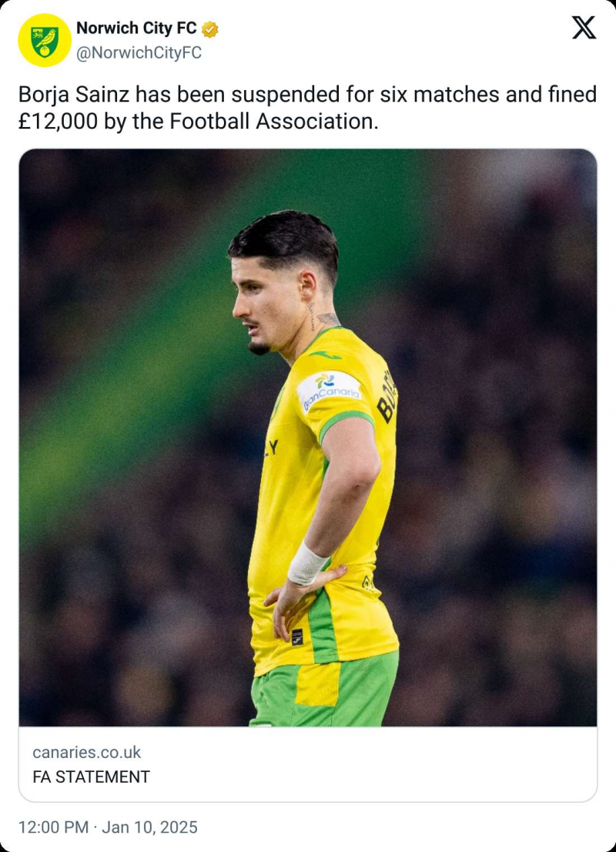616x852 pixels.
Task: Open the X logo
Action: [584, 28]
